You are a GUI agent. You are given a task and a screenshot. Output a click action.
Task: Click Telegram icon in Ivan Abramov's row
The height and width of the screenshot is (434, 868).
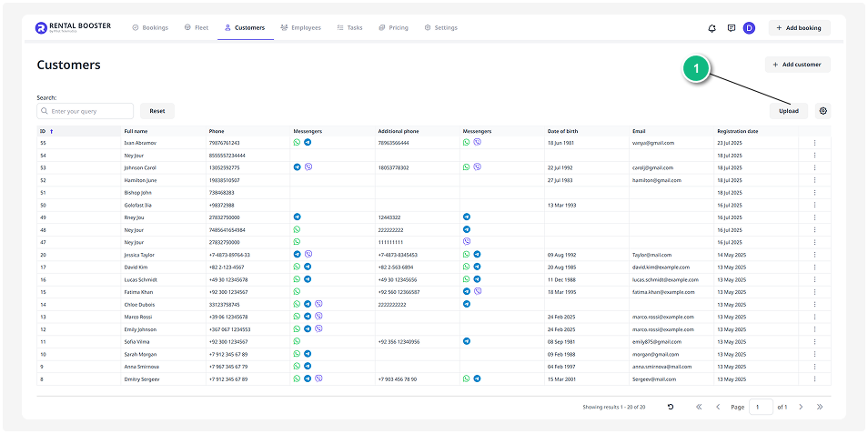pyautogui.click(x=308, y=143)
